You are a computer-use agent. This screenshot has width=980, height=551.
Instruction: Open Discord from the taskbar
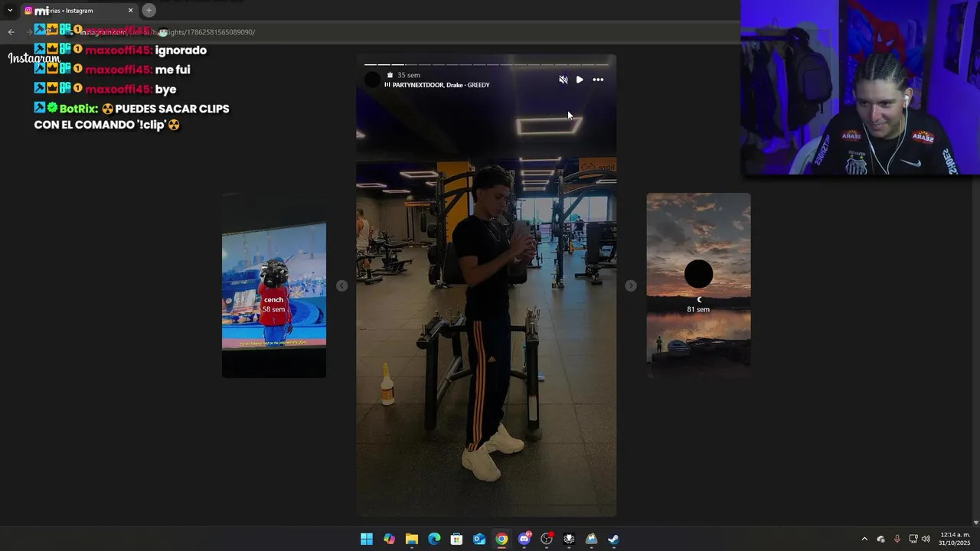coord(524,539)
